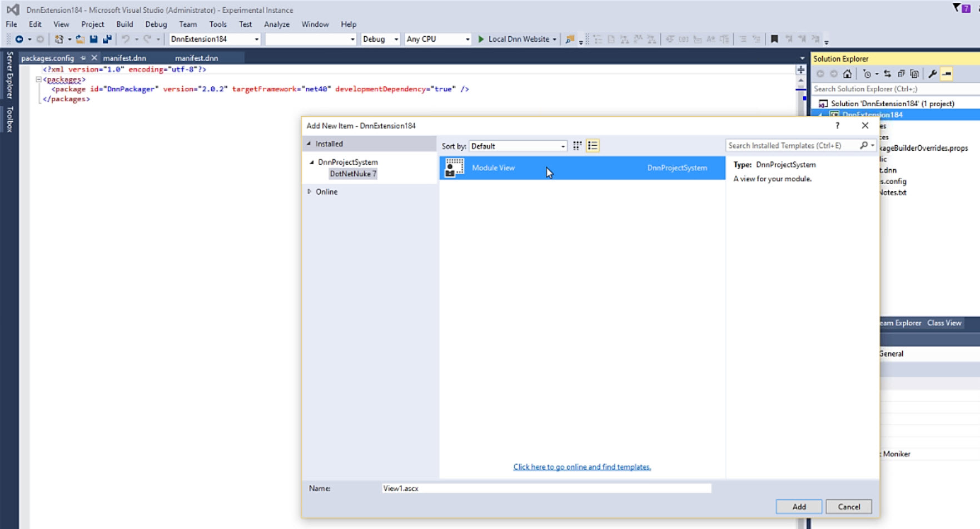Collapse the packages XML node in the editor

[x=38, y=80]
